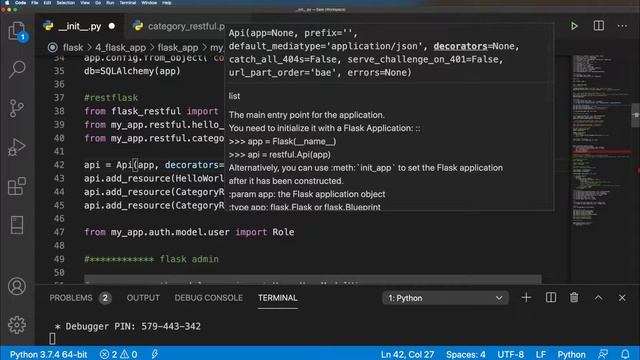Click 'Ln 42, Col 27' cursor position
This screenshot has width=640, height=360.
pyautogui.click(x=407, y=354)
